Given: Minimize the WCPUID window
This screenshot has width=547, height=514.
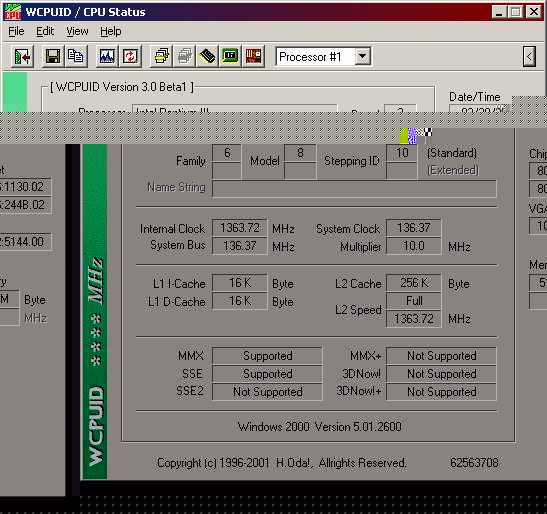Looking at the screenshot, I should 499,12.
